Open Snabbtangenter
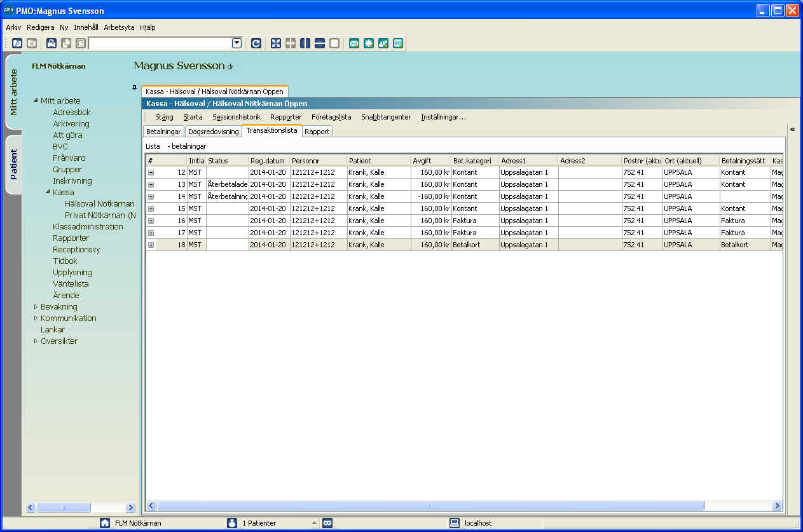The width and height of the screenshot is (803, 532). [386, 117]
